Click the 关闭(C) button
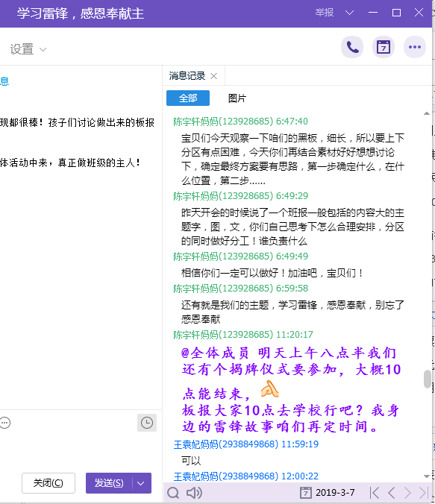 (x=48, y=483)
